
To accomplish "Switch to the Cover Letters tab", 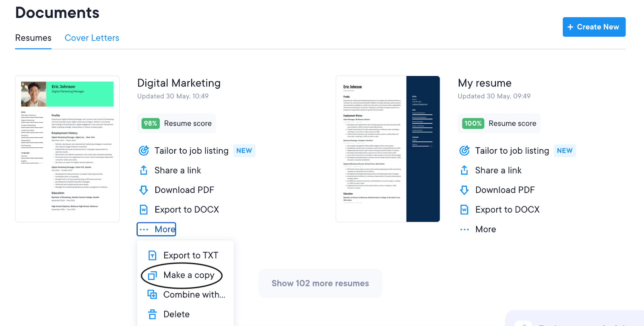I will (92, 38).
